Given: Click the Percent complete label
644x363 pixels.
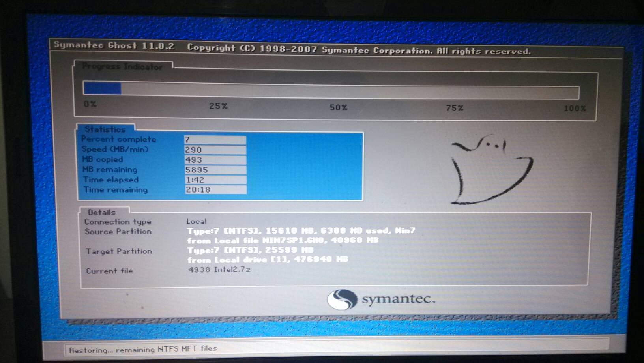Looking at the screenshot, I should (119, 139).
